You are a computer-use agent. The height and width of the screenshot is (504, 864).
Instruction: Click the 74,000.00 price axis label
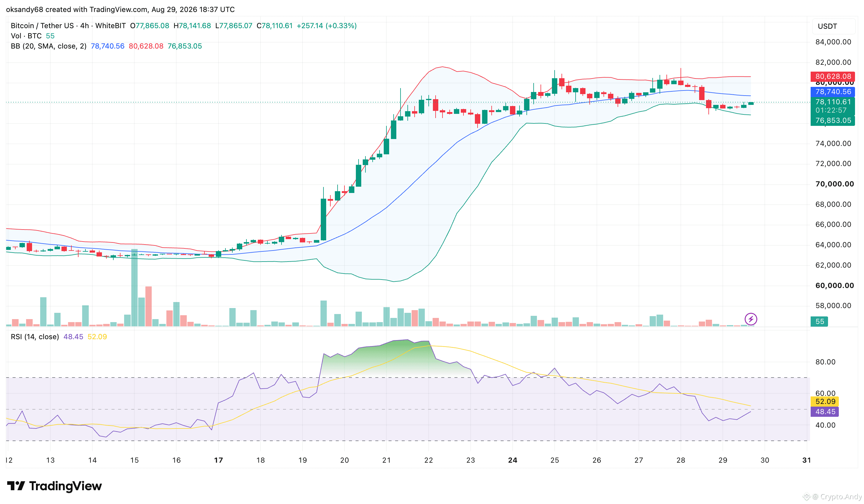point(833,144)
